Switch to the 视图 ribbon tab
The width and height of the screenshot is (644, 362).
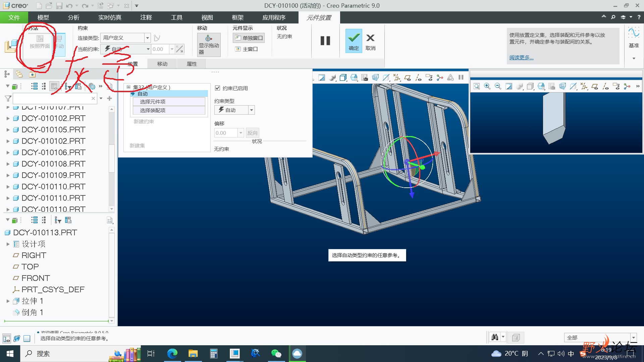pos(207,17)
